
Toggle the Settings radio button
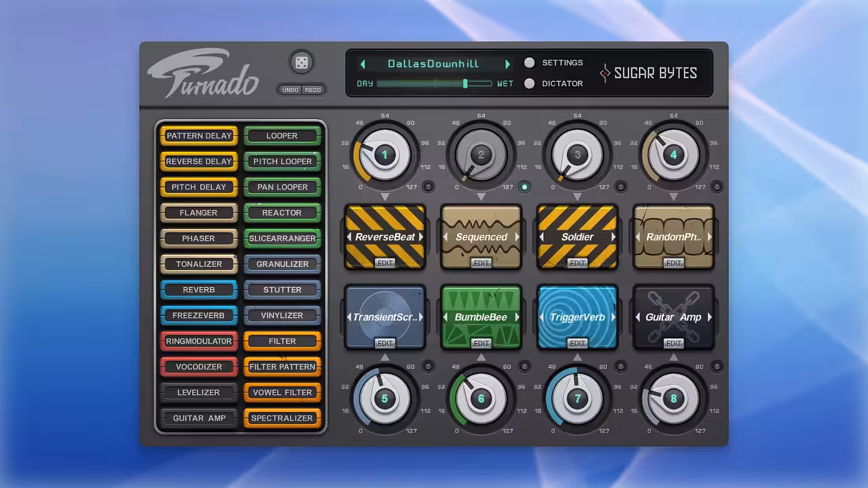click(530, 62)
